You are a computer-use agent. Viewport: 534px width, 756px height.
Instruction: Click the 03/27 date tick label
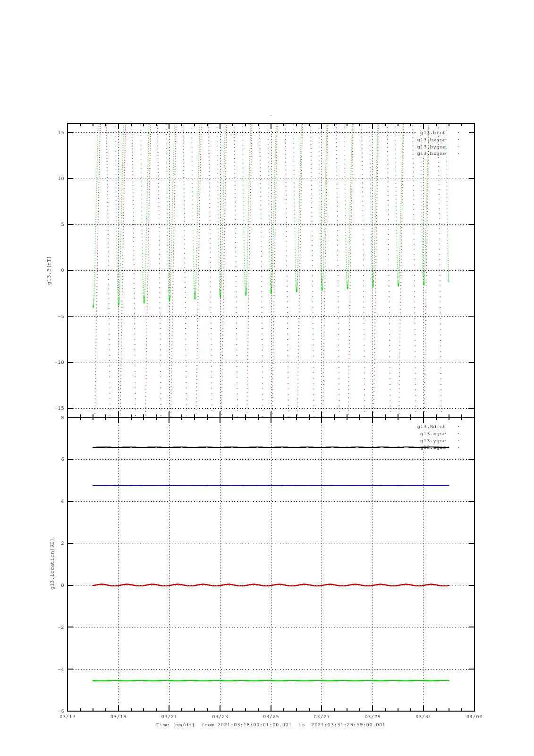tap(322, 717)
